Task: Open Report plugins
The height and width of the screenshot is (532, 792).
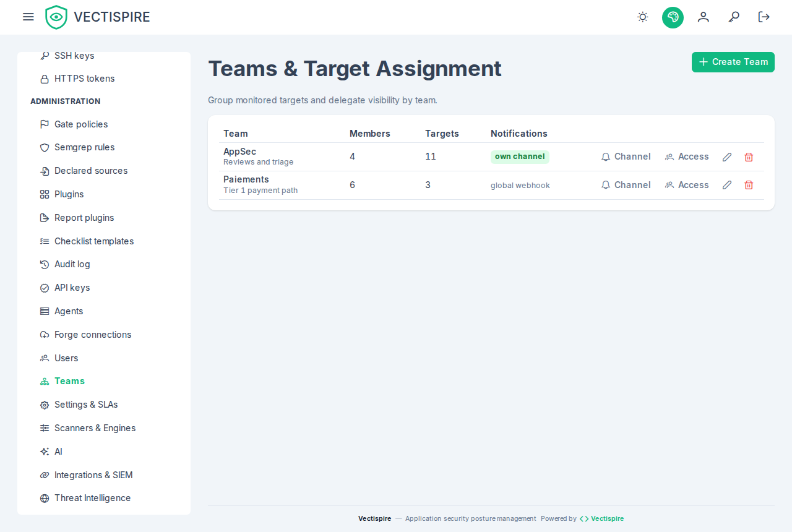Action: point(104,218)
